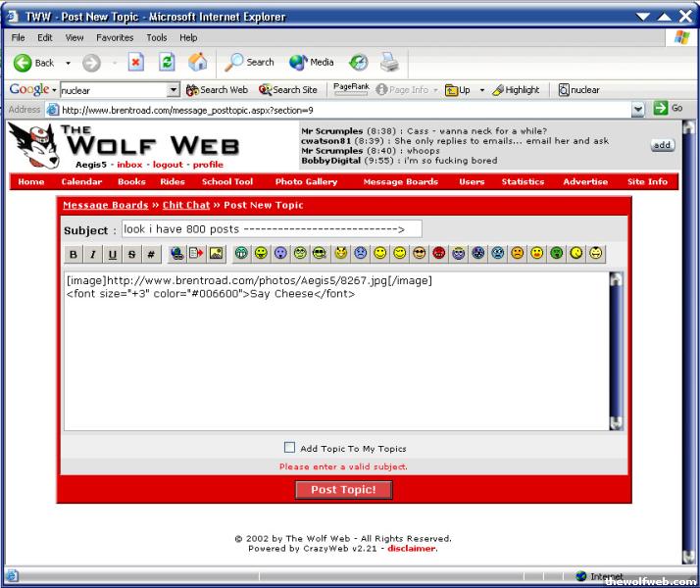
Task: Click into the Subject text field
Action: tap(272, 229)
